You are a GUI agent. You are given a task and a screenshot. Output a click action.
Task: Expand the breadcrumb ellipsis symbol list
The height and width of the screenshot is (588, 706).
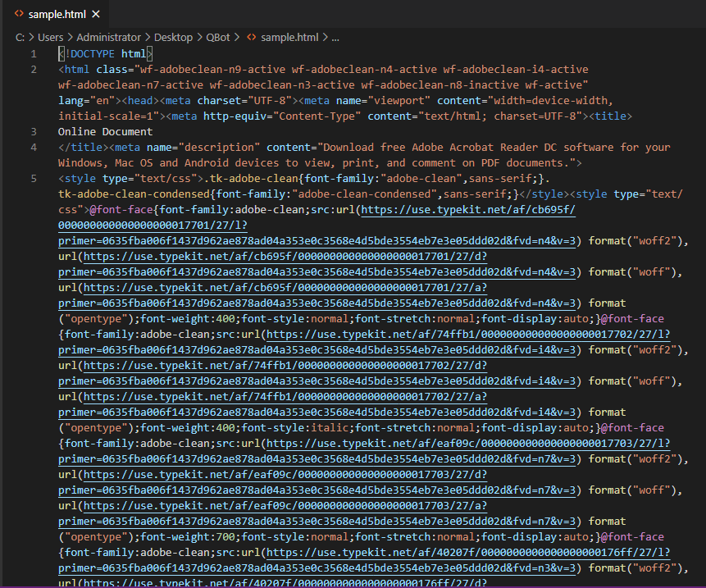335,38
